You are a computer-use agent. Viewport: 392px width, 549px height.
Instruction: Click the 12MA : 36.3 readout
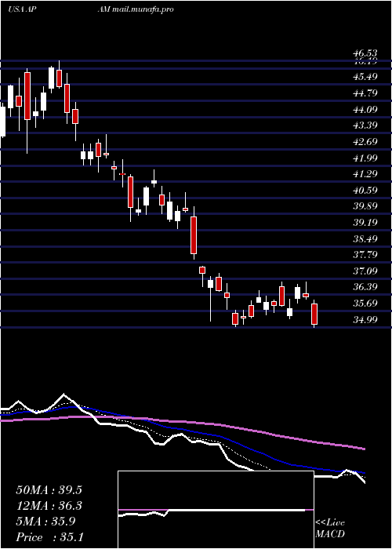point(49,506)
